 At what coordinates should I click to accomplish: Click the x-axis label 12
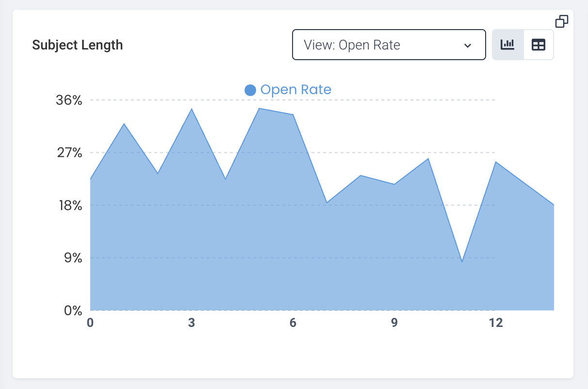click(496, 323)
